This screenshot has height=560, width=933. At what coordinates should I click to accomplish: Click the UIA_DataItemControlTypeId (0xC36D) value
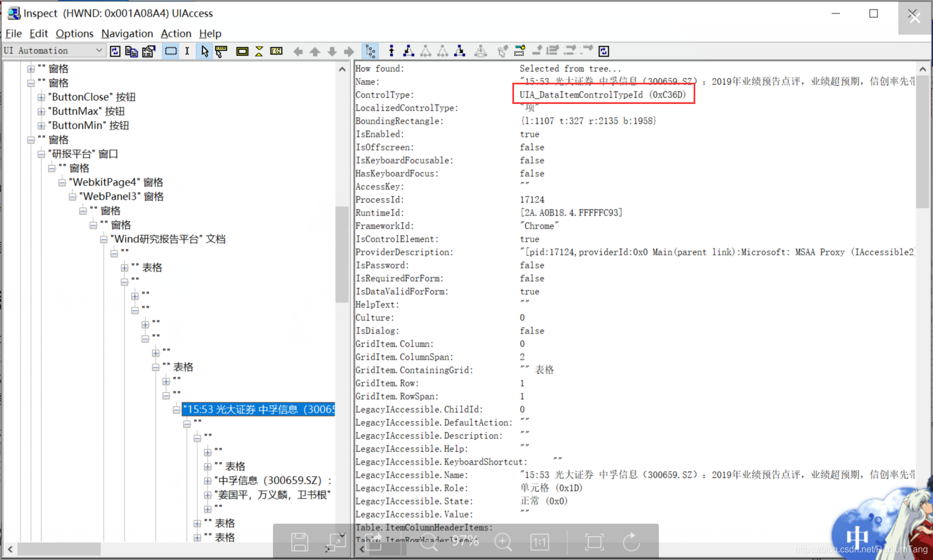[x=602, y=94]
